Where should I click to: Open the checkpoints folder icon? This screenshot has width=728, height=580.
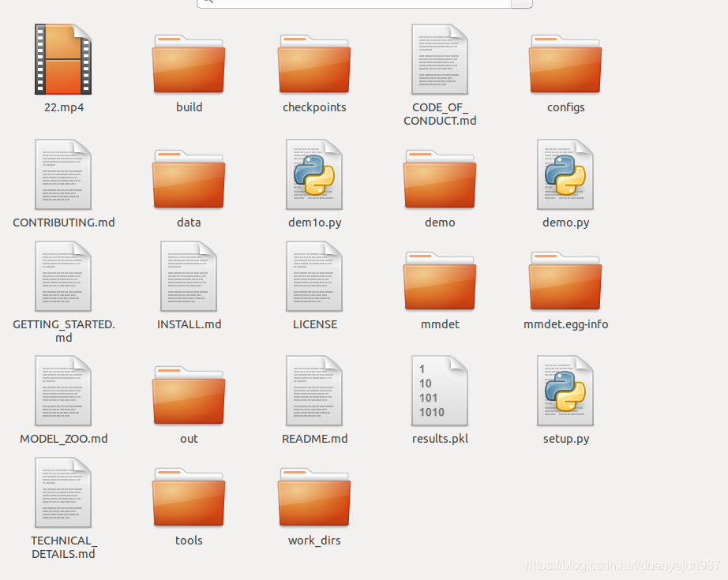(314, 64)
